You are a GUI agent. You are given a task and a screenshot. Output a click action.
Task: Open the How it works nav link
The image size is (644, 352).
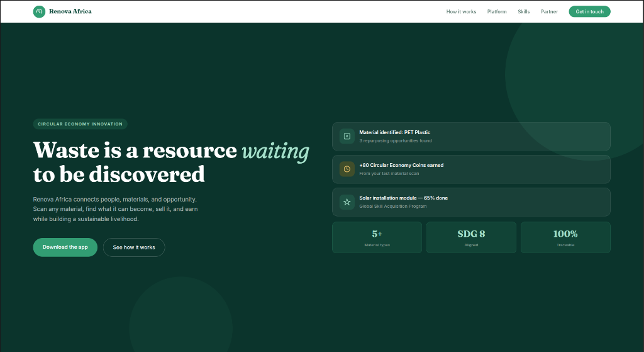point(461,11)
